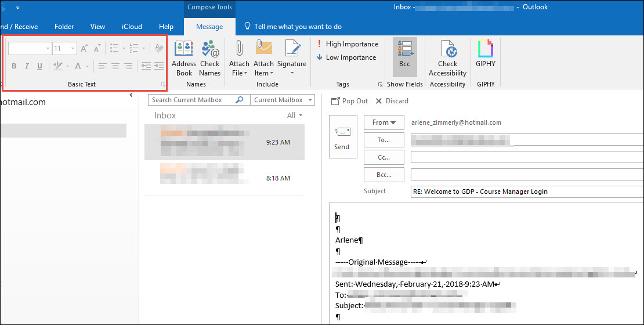Open the Attach Item menu
The height and width of the screenshot is (325, 644).
point(263,59)
